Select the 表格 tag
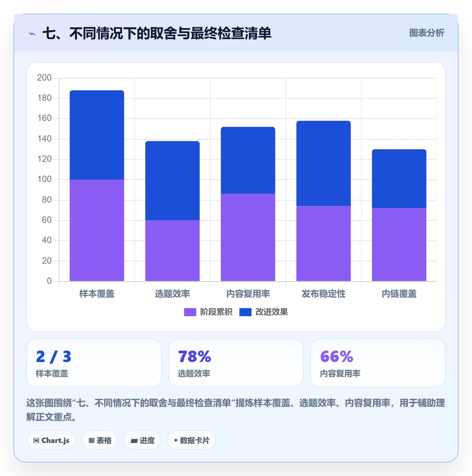Screen dimensions: 472x476 (100, 440)
